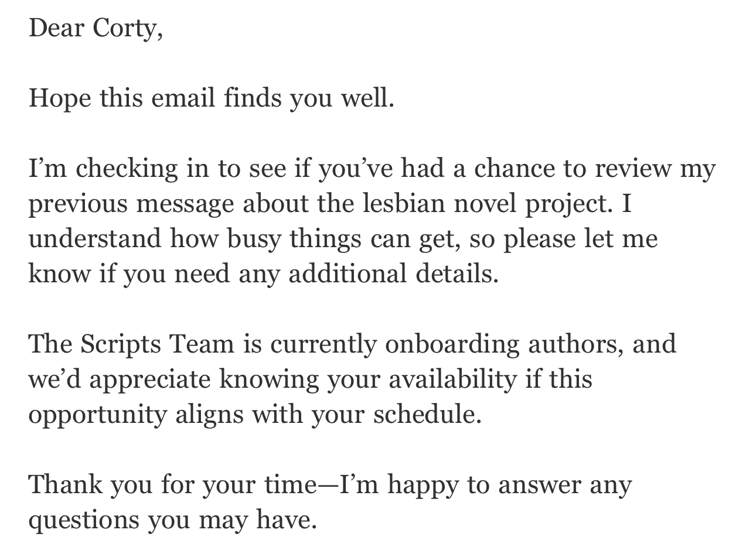Click the word "understand" in the email body
The image size is (756, 557).
pos(94,239)
